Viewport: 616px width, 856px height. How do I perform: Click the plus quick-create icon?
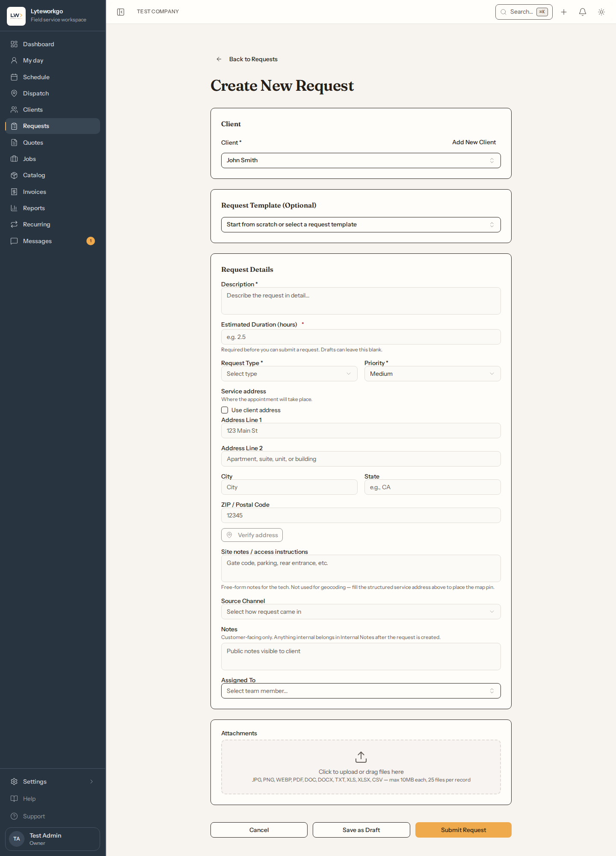(x=564, y=12)
